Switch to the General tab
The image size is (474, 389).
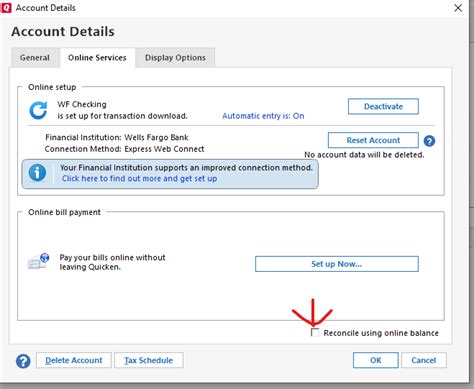35,58
